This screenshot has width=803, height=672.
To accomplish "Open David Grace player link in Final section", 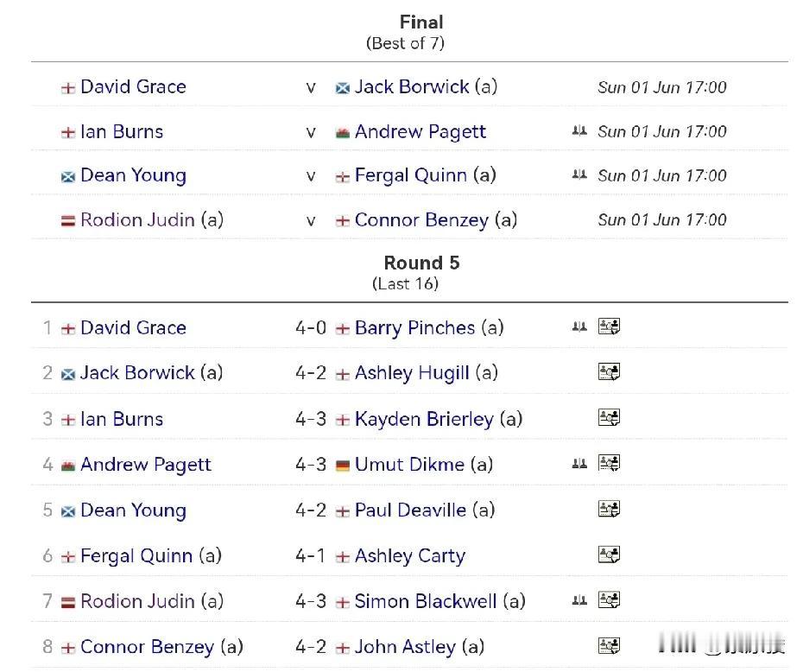I will point(133,86).
